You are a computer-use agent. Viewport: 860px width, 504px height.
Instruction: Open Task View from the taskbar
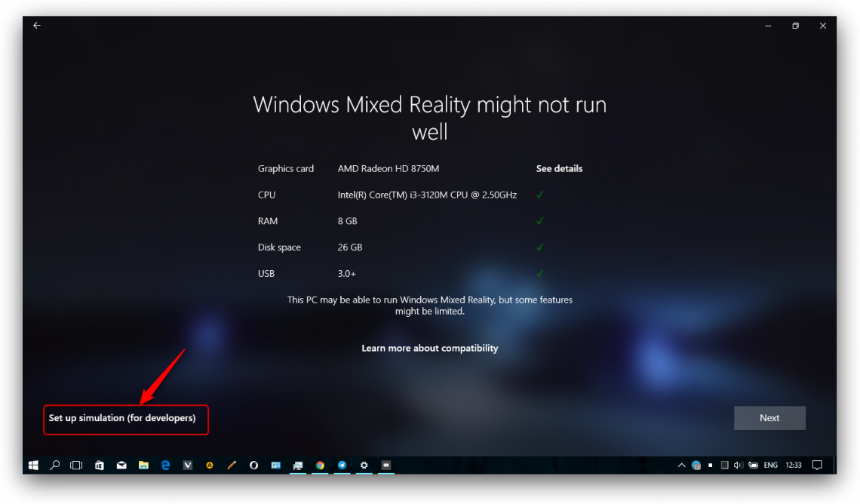(76, 465)
